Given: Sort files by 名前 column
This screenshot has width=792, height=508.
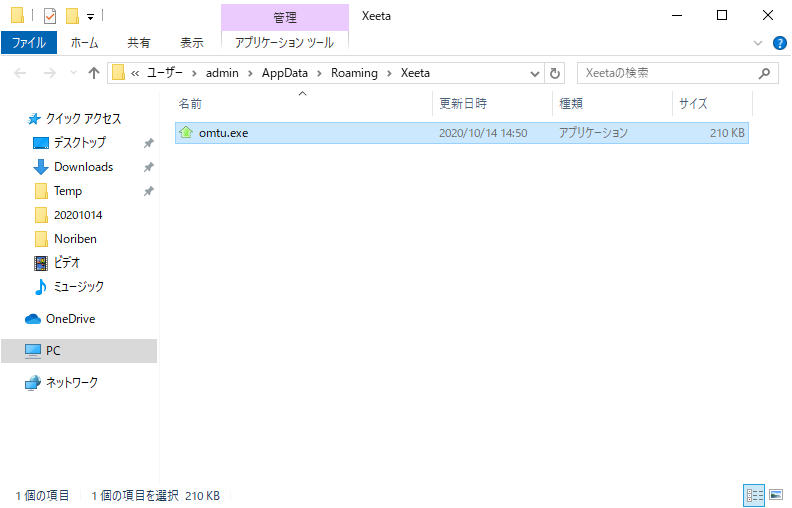Looking at the screenshot, I should tap(303, 104).
